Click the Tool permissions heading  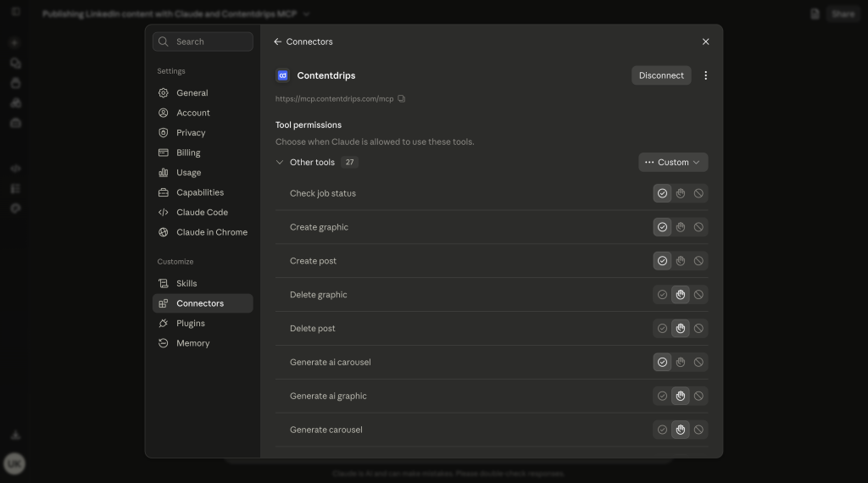[309, 125]
